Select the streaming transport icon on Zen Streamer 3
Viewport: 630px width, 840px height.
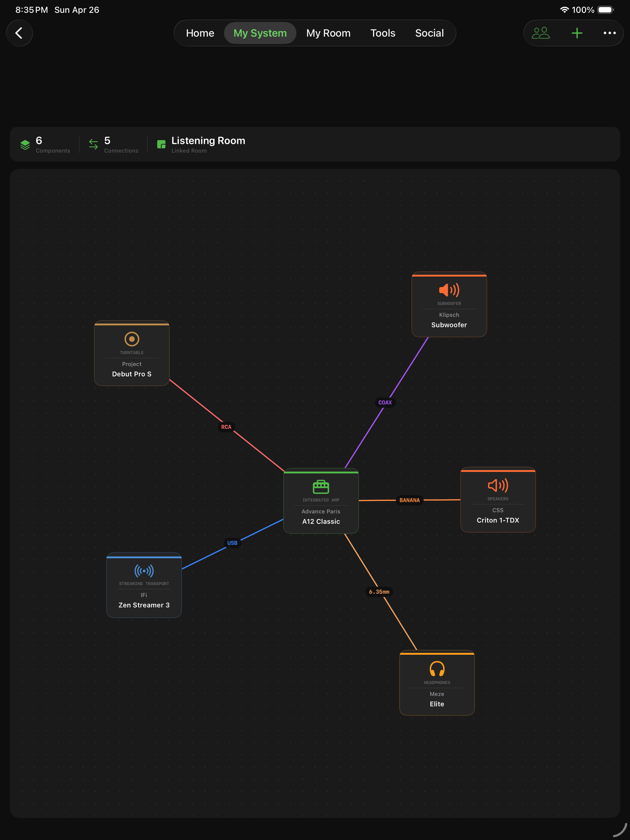click(x=143, y=570)
